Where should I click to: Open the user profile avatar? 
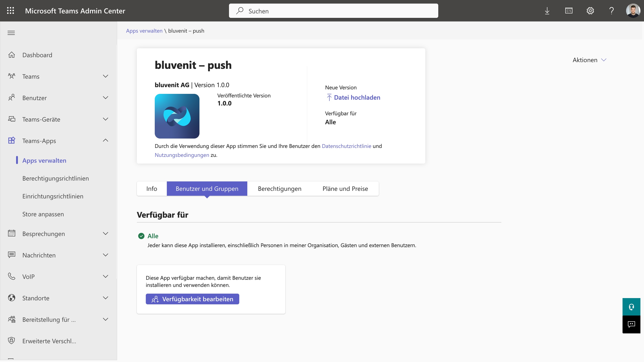point(633,11)
